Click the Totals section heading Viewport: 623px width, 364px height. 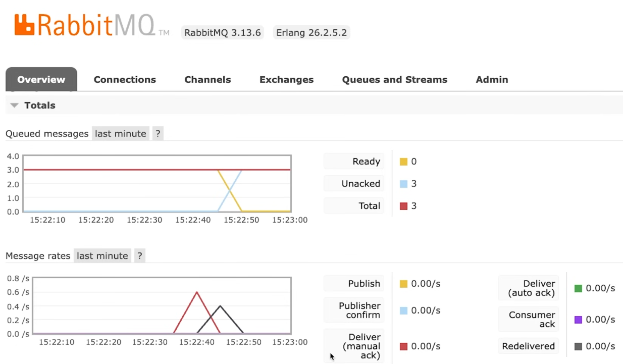coord(40,106)
